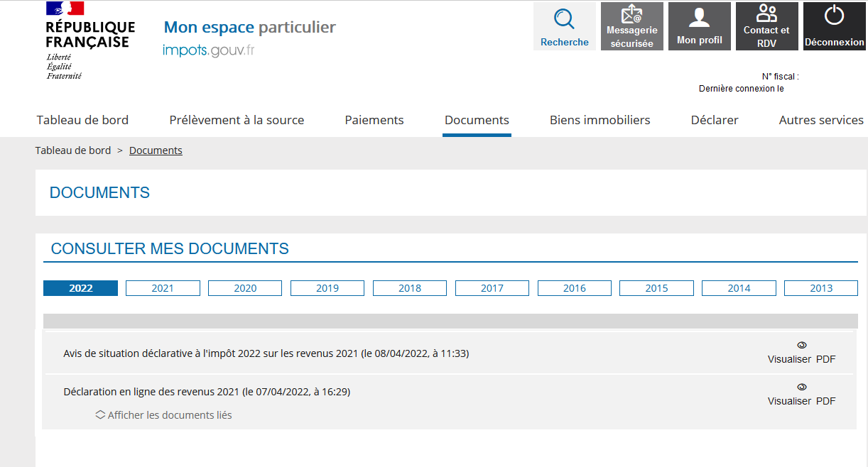
Task: Click PDF for Avis de situation déclarative
Action: (825, 359)
